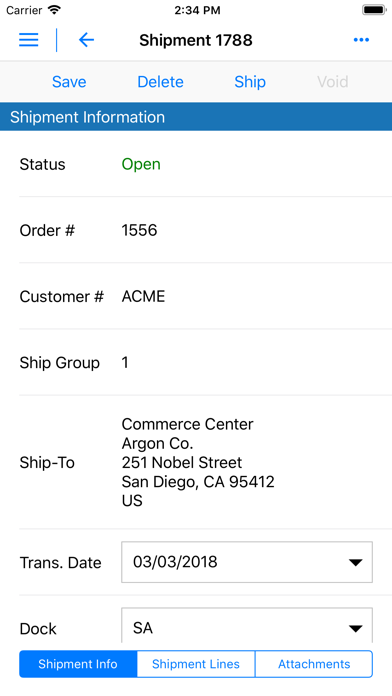Open the hamburger menu
The width and height of the screenshot is (392, 696).
[28, 40]
